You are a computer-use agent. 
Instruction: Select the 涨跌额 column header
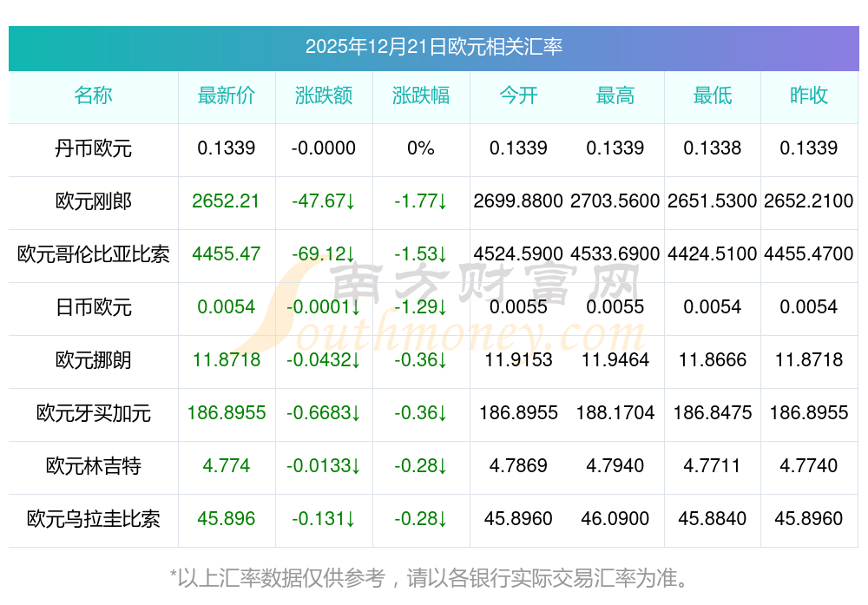click(x=323, y=95)
